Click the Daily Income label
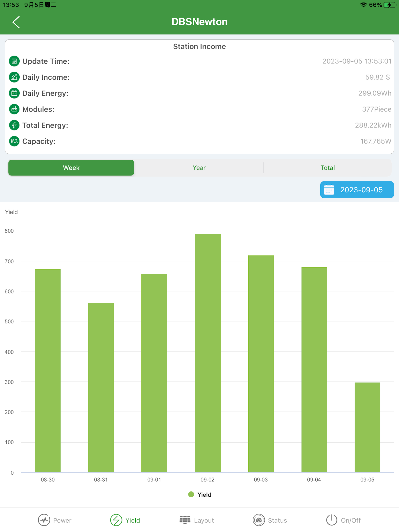Image resolution: width=399 pixels, height=532 pixels. pos(46,77)
